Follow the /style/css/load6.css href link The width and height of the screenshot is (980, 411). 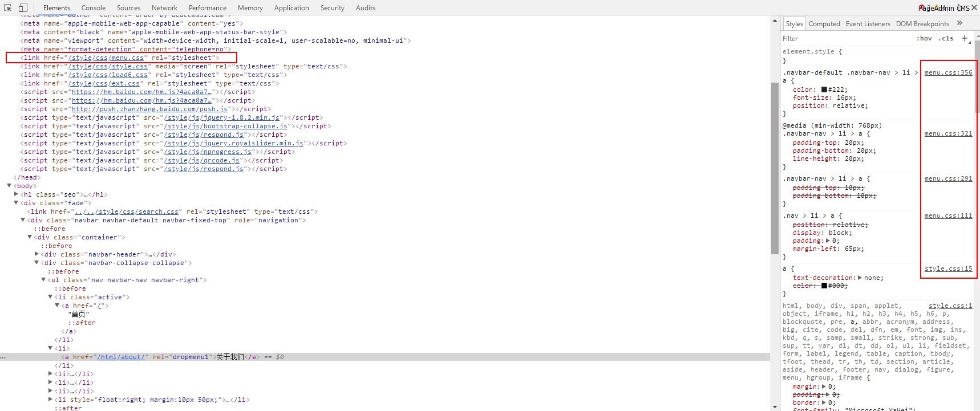(109, 75)
